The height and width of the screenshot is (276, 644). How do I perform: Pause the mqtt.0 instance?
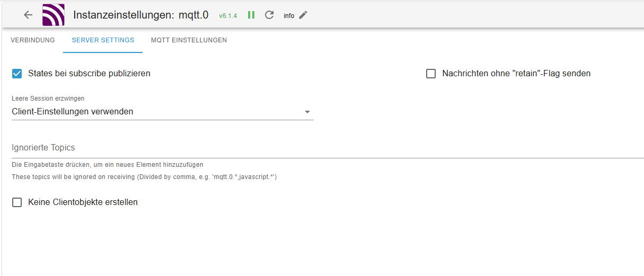tap(251, 15)
